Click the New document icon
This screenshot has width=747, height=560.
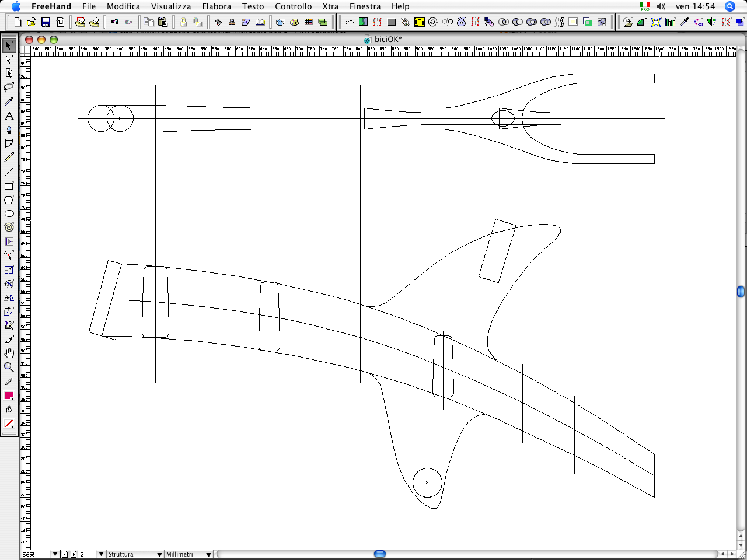pos(18,22)
